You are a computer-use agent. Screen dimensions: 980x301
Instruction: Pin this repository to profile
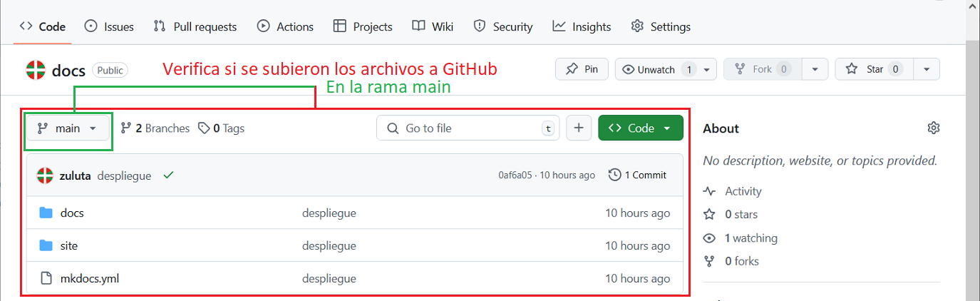point(582,69)
